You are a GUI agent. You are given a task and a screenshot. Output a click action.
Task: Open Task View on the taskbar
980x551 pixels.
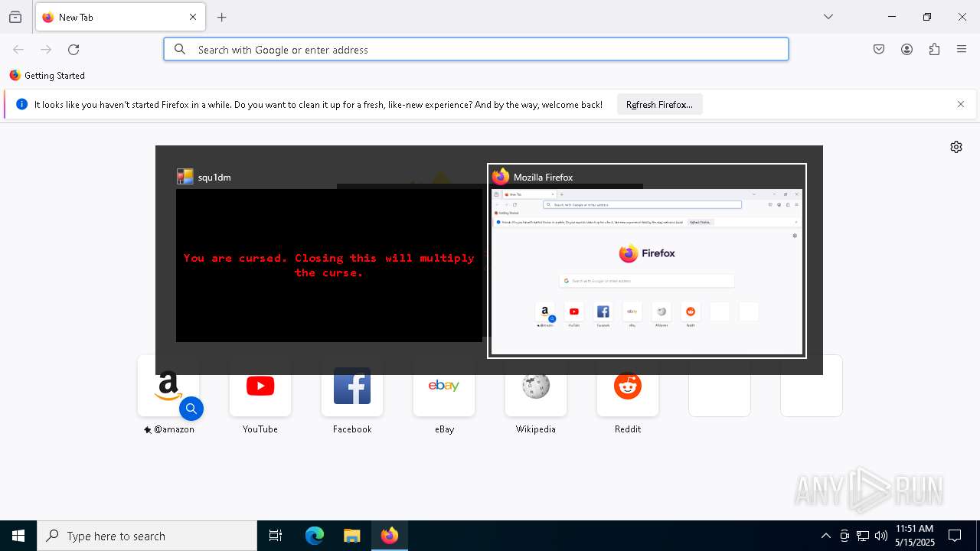point(276,536)
